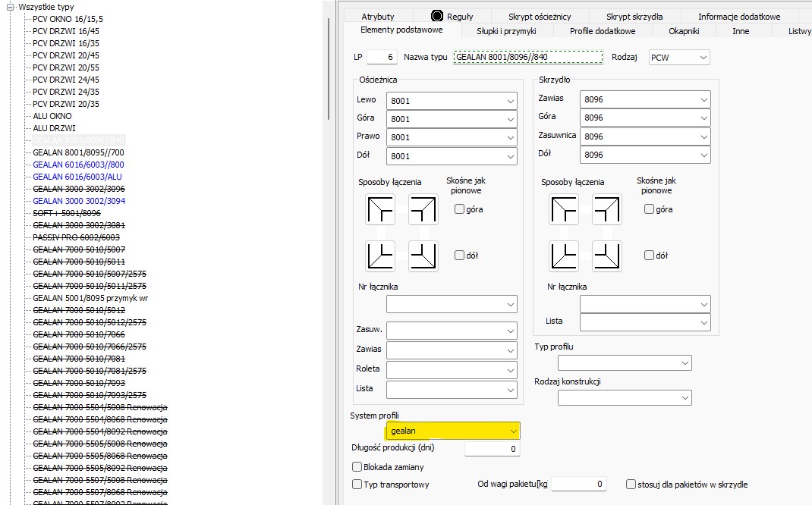This screenshot has height=505, width=812.
Task: Select 'GEALAN 8001/8095//700' tree item
Action: [78, 152]
